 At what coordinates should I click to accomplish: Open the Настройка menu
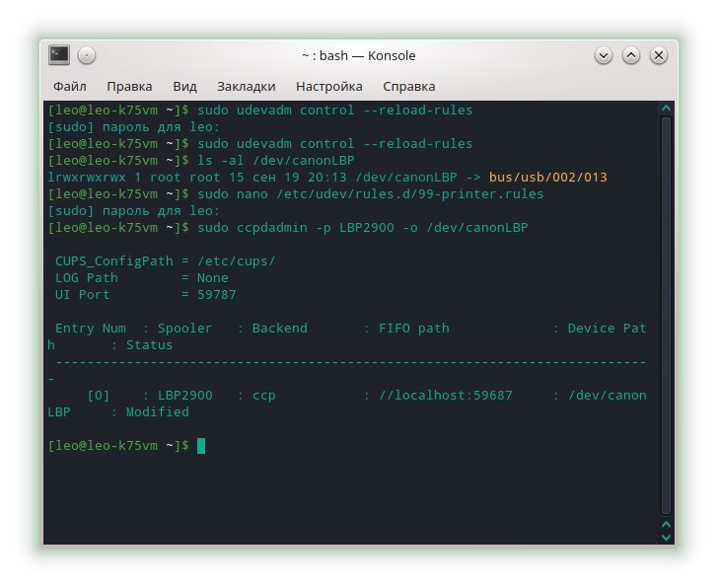point(328,86)
